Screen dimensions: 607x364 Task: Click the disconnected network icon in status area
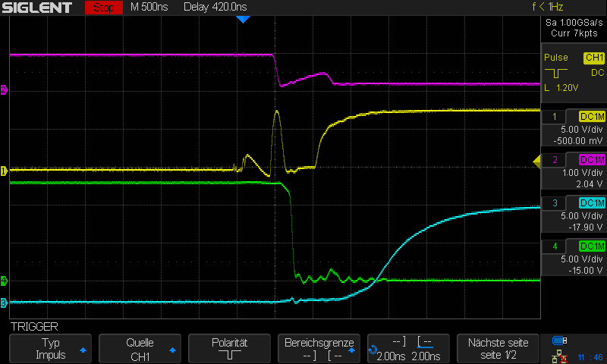coord(559,356)
